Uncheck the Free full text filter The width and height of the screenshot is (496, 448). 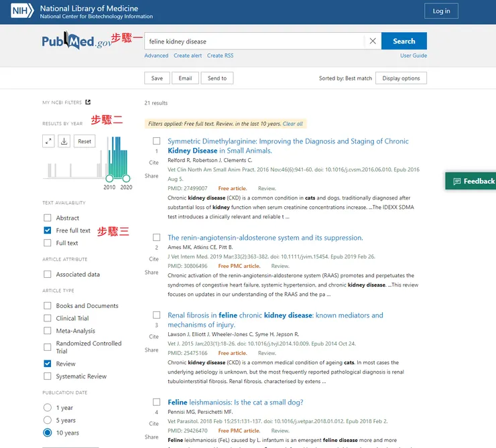point(48,230)
